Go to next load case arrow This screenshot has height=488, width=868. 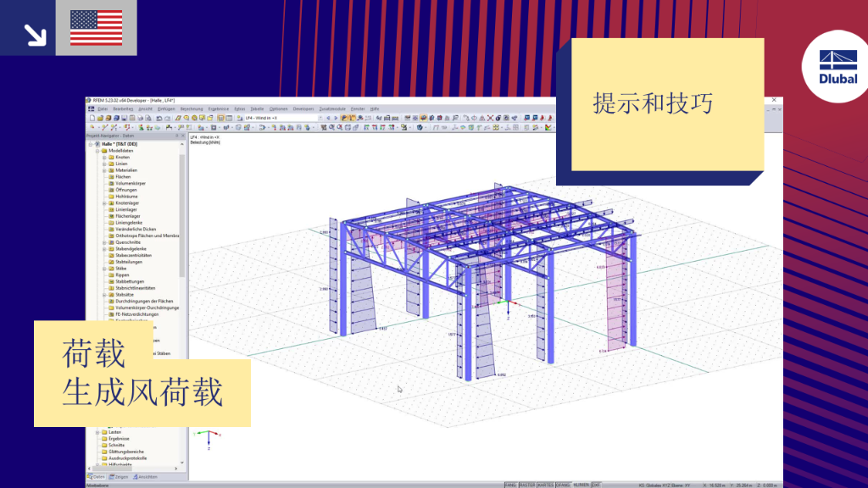click(x=336, y=118)
